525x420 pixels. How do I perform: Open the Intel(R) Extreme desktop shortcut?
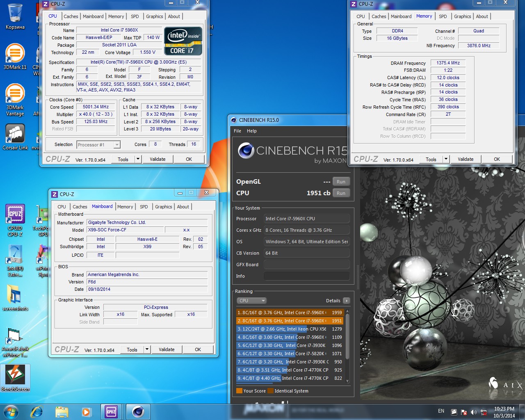[15, 261]
